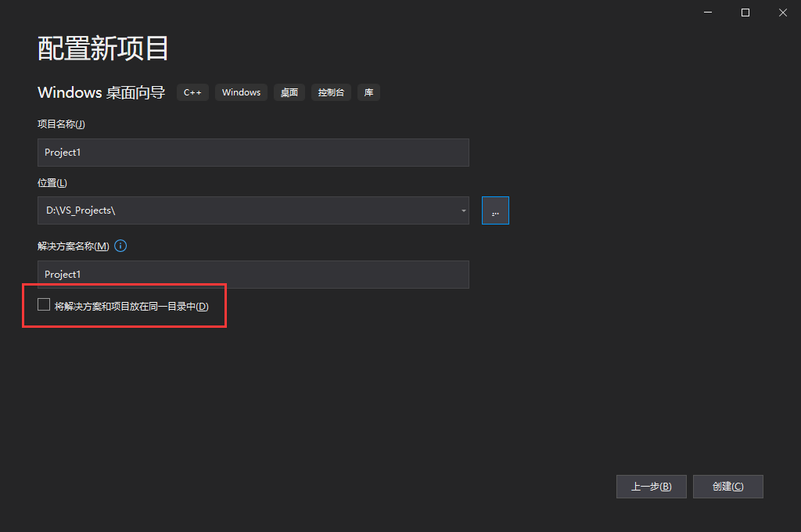This screenshot has width=801, height=532.
Task: Close the configure project window
Action: [782, 13]
